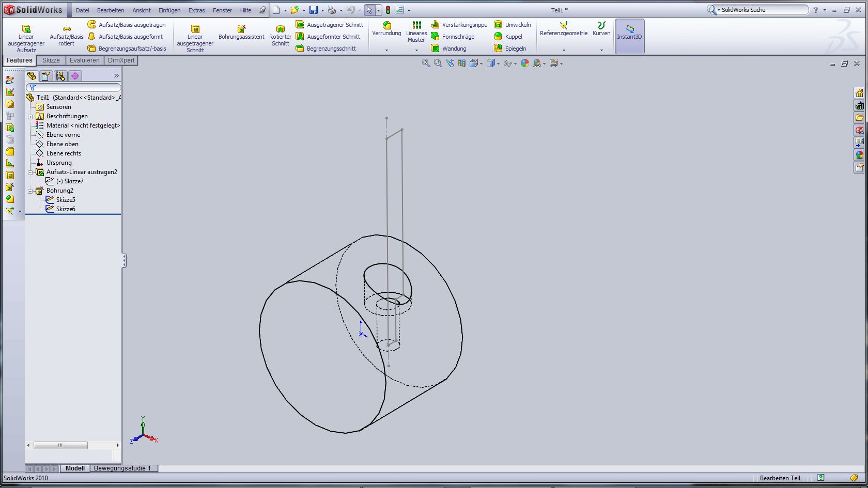Switch to the Bewegungsstudie 1 tab
This screenshot has width=868, height=488.
pyautogui.click(x=122, y=468)
